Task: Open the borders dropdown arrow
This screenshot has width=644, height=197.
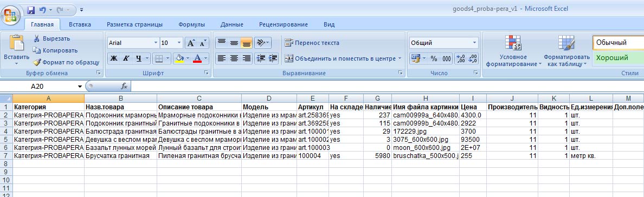Action: pyautogui.click(x=168, y=58)
